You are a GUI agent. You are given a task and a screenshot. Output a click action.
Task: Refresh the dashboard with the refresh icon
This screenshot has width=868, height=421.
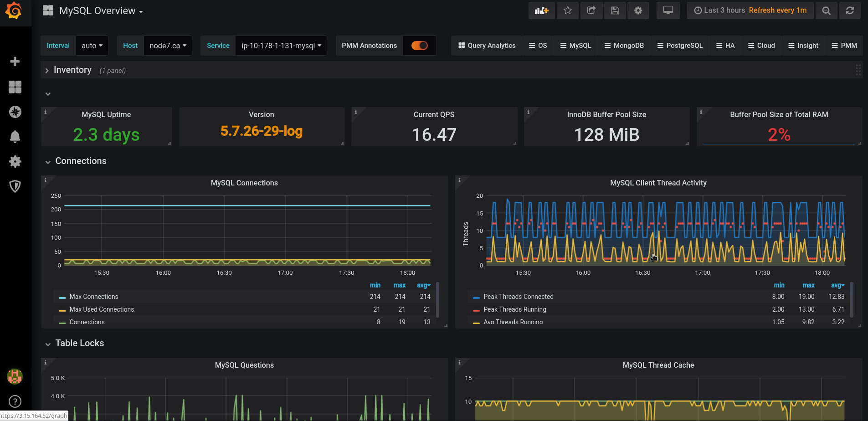click(x=849, y=10)
